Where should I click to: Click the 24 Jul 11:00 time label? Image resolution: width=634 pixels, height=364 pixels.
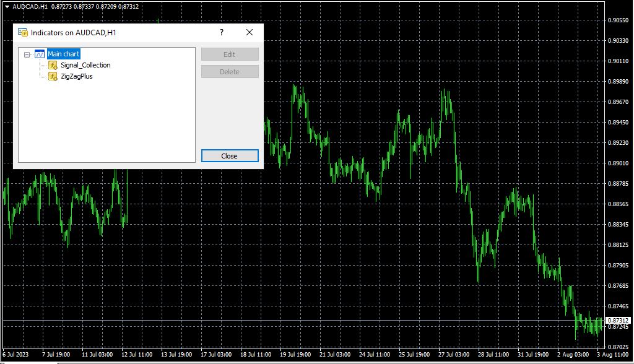tap(375, 354)
